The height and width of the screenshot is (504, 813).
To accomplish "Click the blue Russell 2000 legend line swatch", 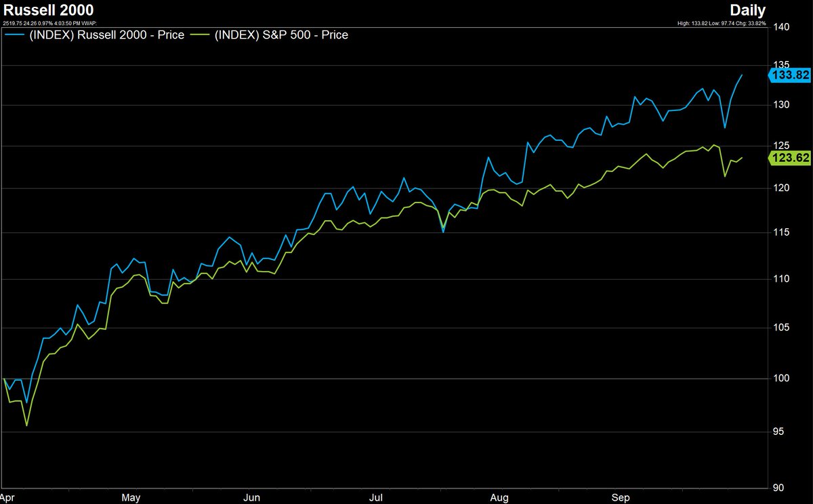I will click(x=14, y=35).
